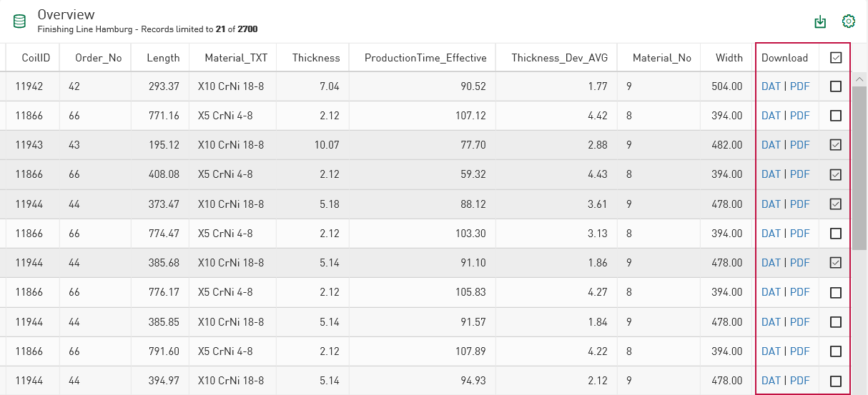868x395 pixels.
Task: Check the box for CoilID 11942 row
Action: coord(836,86)
